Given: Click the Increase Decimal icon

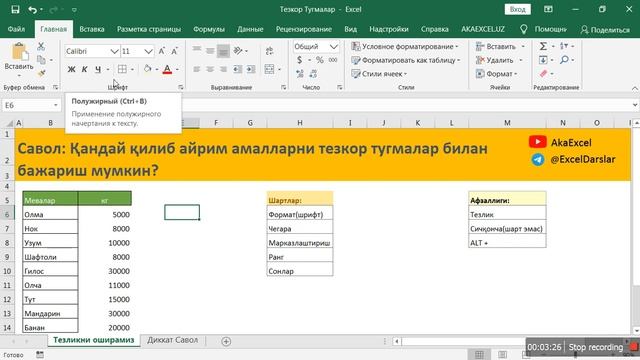Looking at the screenshot, I should click(x=300, y=74).
